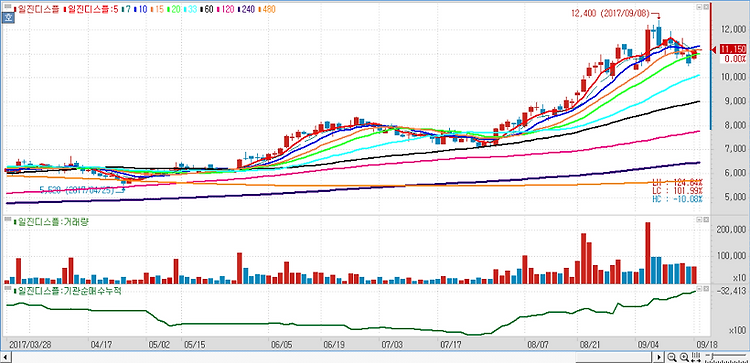Minimize the 거래량 volume panel
The height and width of the screenshot is (363, 750).
pos(699,220)
